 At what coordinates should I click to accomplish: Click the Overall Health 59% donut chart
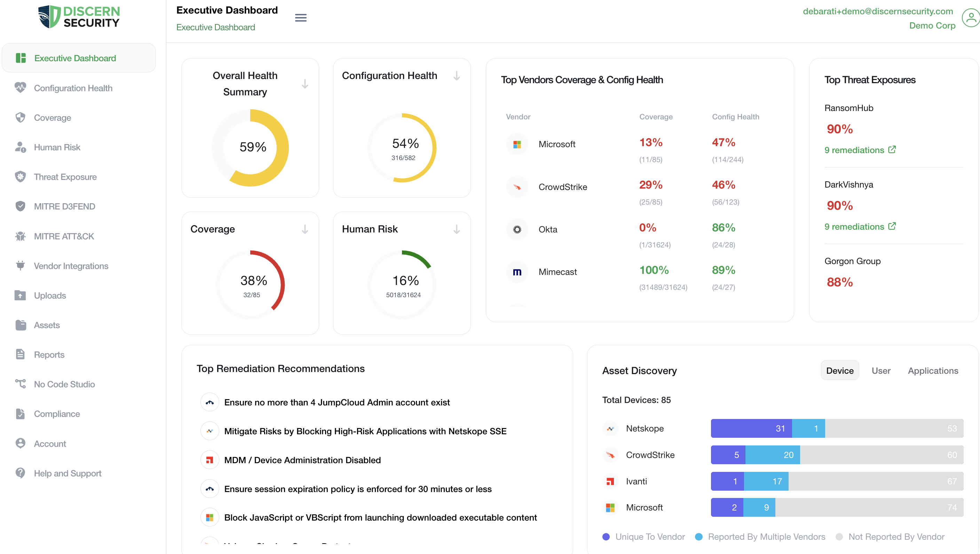(x=250, y=148)
